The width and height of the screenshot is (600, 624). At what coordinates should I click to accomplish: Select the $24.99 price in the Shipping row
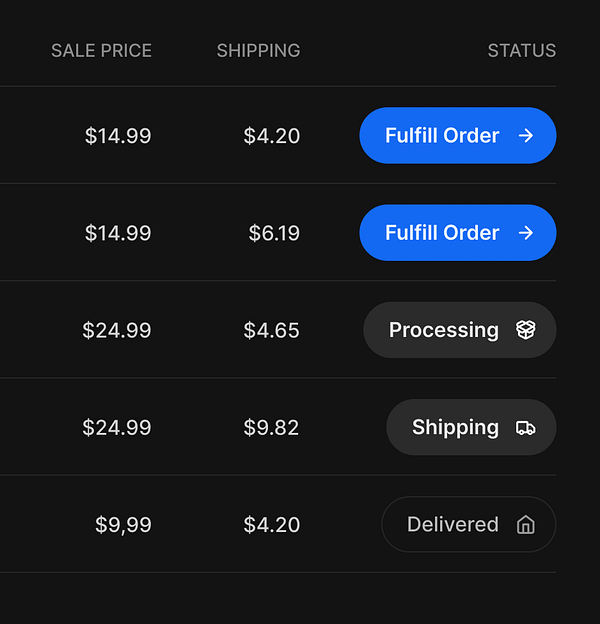pos(117,427)
